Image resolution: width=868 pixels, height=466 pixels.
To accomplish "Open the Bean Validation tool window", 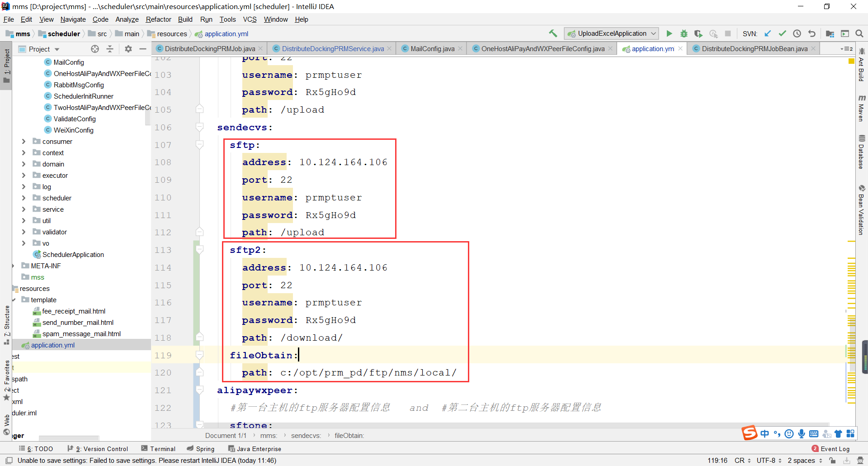I will 862,210.
